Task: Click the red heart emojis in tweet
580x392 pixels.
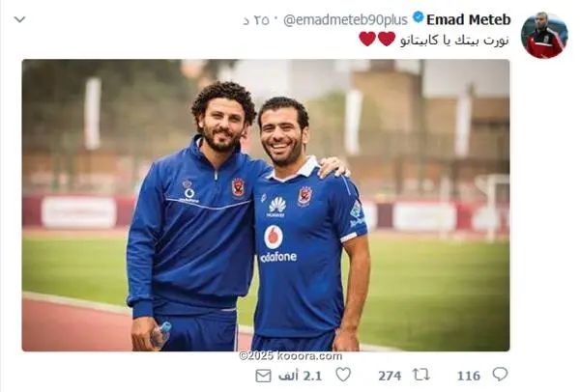Action: click(376, 39)
